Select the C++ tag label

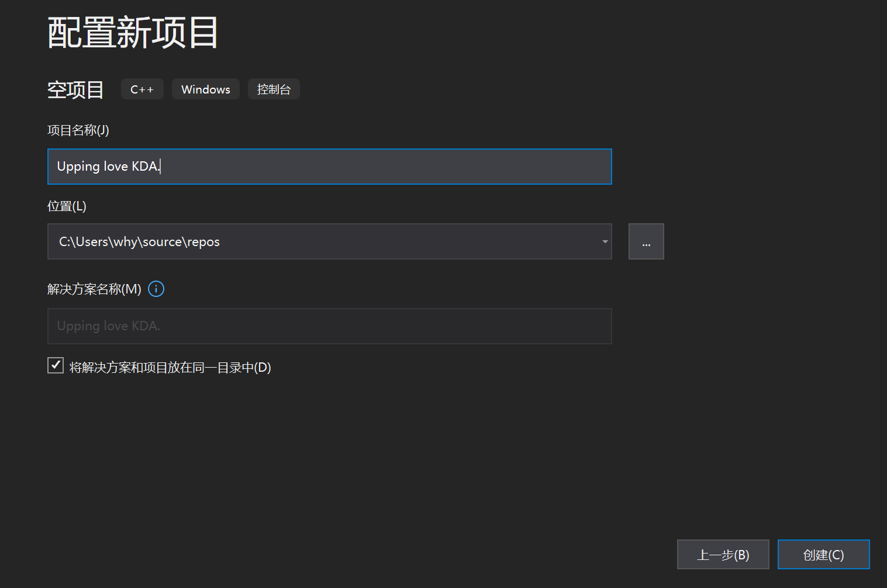pyautogui.click(x=141, y=89)
